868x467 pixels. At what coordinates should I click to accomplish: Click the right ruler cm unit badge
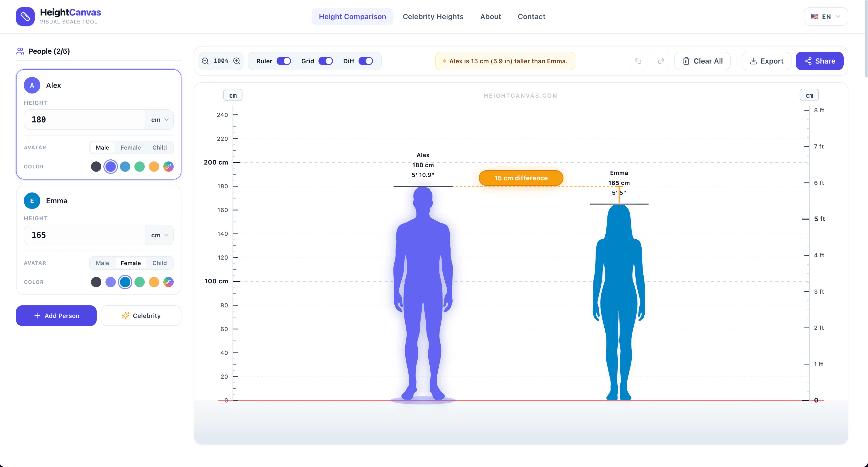(x=809, y=96)
